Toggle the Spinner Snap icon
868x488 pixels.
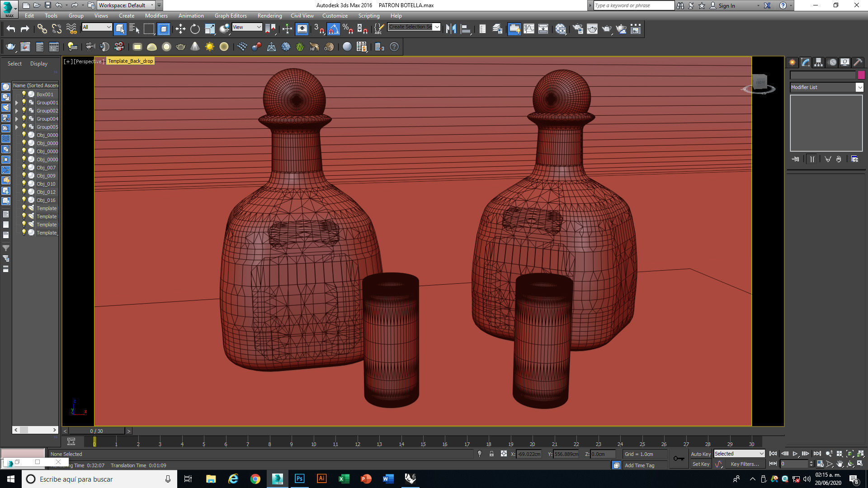click(362, 29)
